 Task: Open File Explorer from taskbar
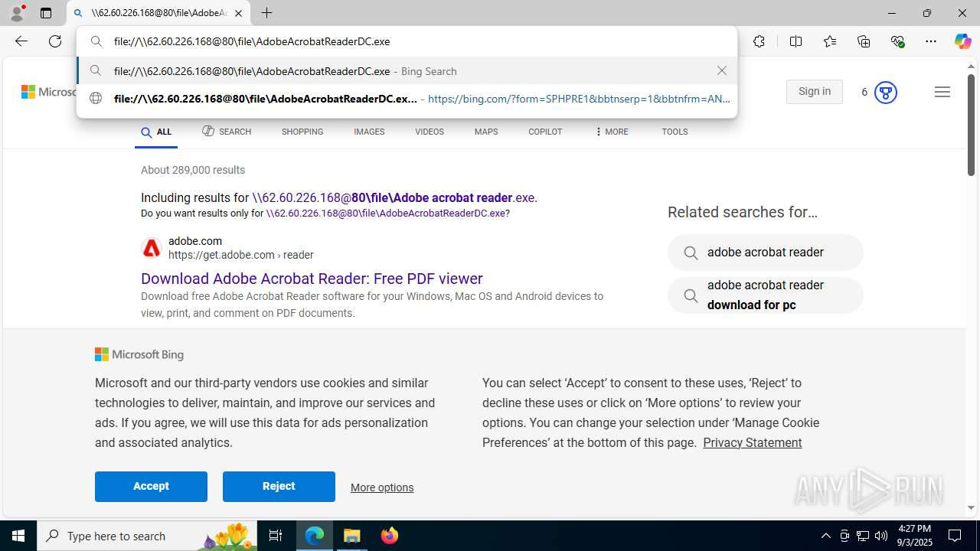pyautogui.click(x=352, y=536)
